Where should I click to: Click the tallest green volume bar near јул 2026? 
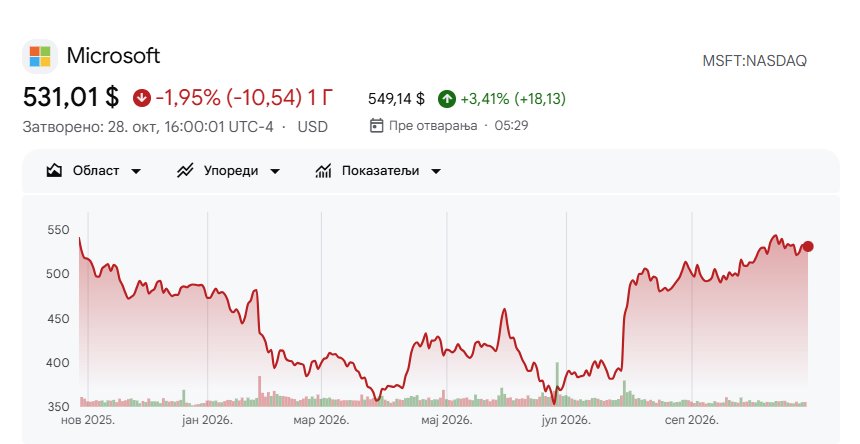[x=557, y=384]
